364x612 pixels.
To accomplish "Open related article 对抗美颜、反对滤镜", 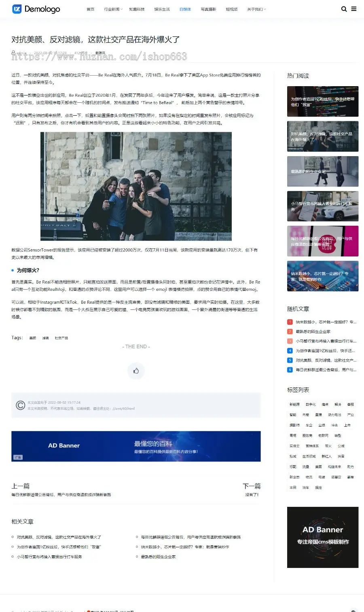I will pyautogui.click(x=59, y=537).
